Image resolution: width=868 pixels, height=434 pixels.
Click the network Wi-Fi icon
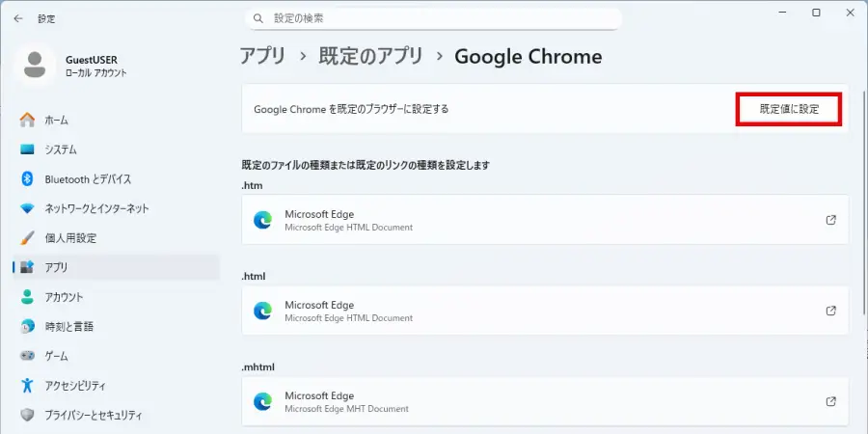coord(27,209)
